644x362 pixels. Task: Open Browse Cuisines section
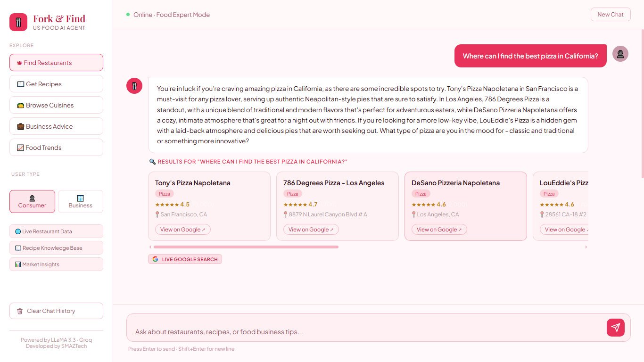point(56,105)
